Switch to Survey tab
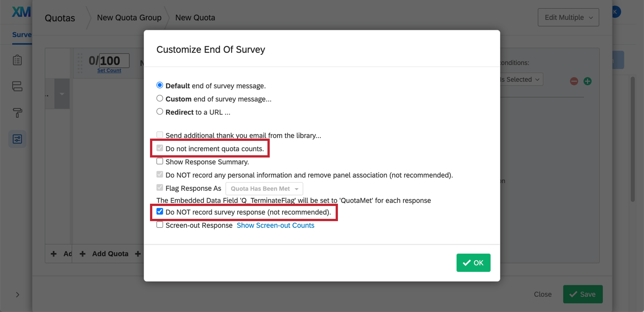 22,35
